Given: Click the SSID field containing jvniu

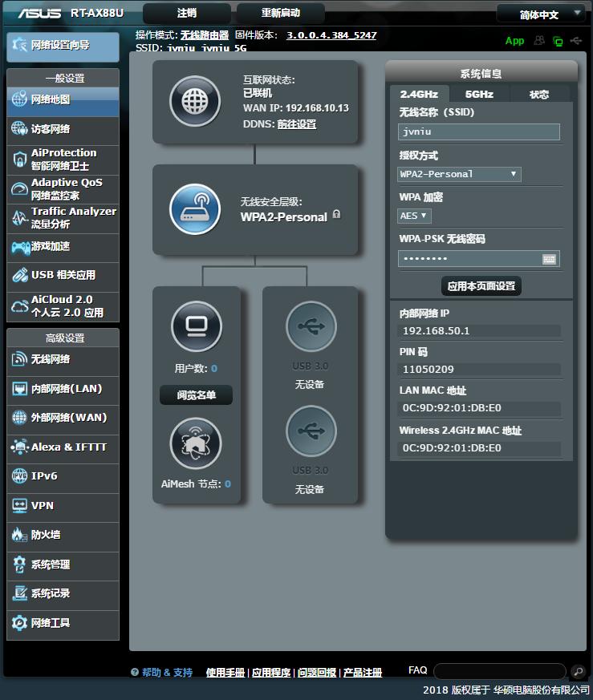Looking at the screenshot, I should [x=478, y=132].
